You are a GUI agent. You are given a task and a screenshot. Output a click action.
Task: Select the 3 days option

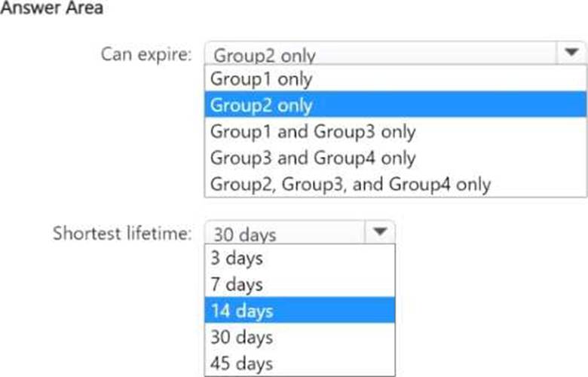299,258
